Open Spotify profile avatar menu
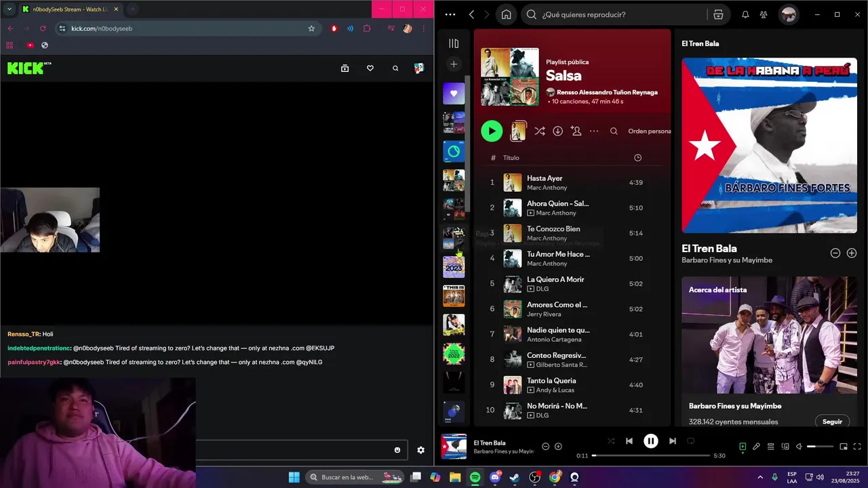Screen dimensions: 868x488 (x=789, y=15)
